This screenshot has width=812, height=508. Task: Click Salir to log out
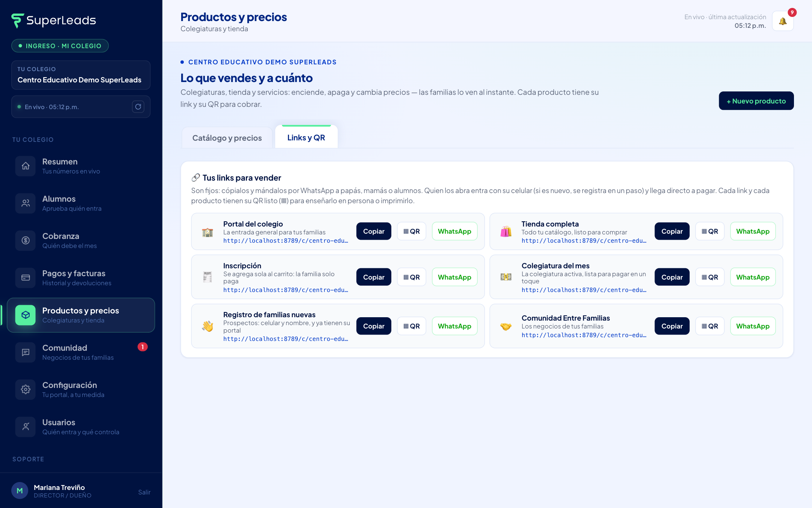pyautogui.click(x=144, y=492)
